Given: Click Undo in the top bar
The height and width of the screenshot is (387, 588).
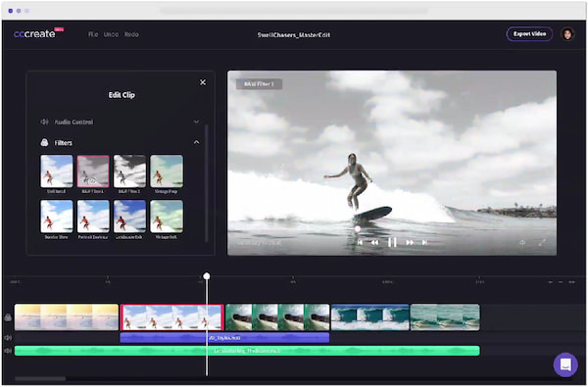Looking at the screenshot, I should click(111, 34).
